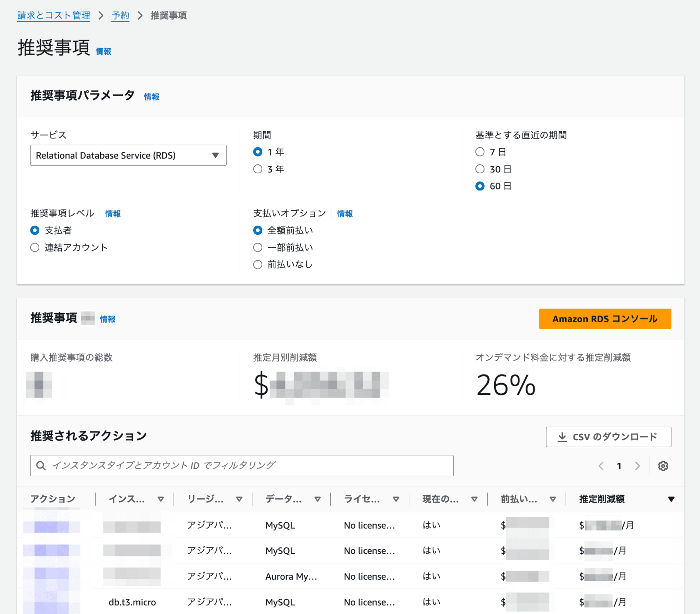Select 連結アカウント recommendation level
Image resolution: width=700 pixels, height=614 pixels.
point(35,247)
